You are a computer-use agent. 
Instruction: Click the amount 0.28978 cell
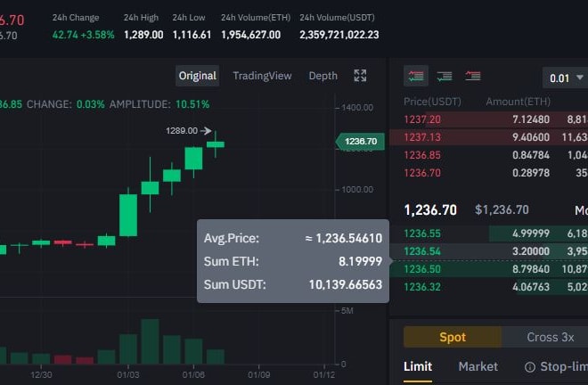click(x=531, y=173)
